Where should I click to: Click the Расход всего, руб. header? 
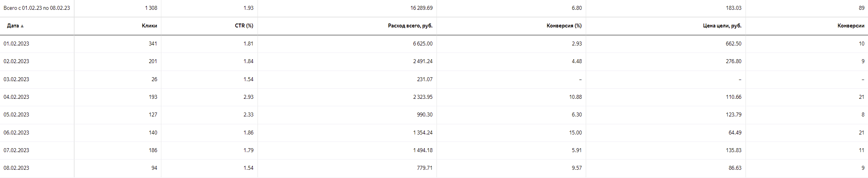tap(410, 26)
